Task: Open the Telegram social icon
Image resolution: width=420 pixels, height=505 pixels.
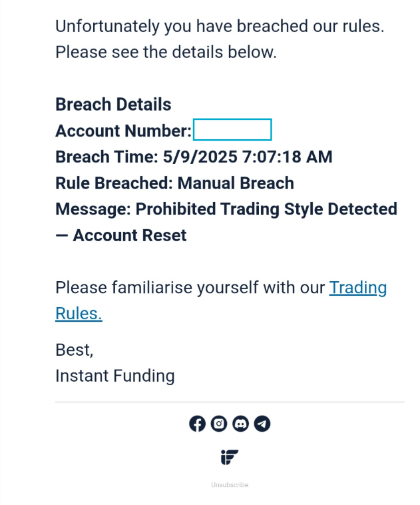Action: click(262, 424)
